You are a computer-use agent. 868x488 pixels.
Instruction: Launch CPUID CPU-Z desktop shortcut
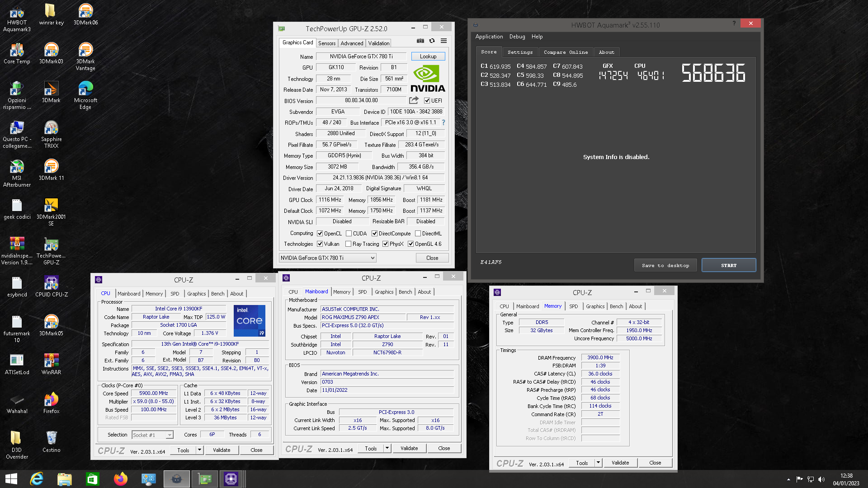(x=51, y=286)
